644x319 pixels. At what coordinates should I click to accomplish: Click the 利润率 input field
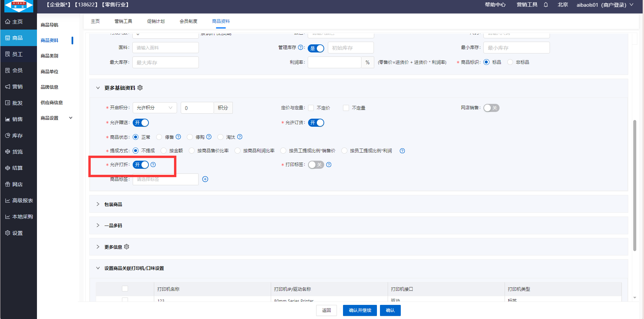click(x=334, y=63)
